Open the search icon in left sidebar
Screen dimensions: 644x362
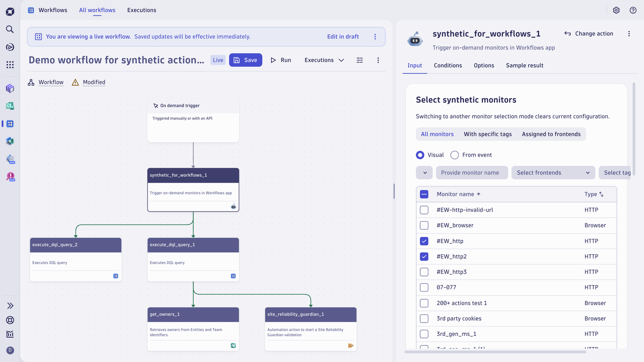pyautogui.click(x=10, y=29)
